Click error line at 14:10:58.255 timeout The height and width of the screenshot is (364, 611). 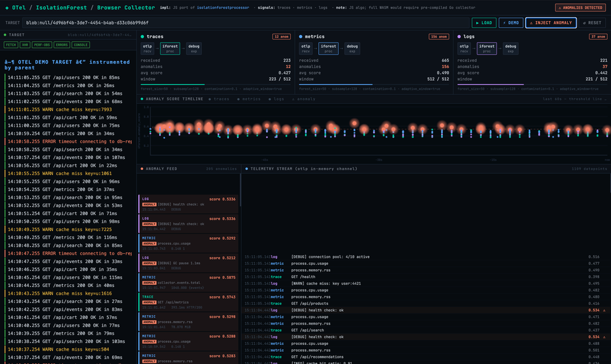(69, 141)
